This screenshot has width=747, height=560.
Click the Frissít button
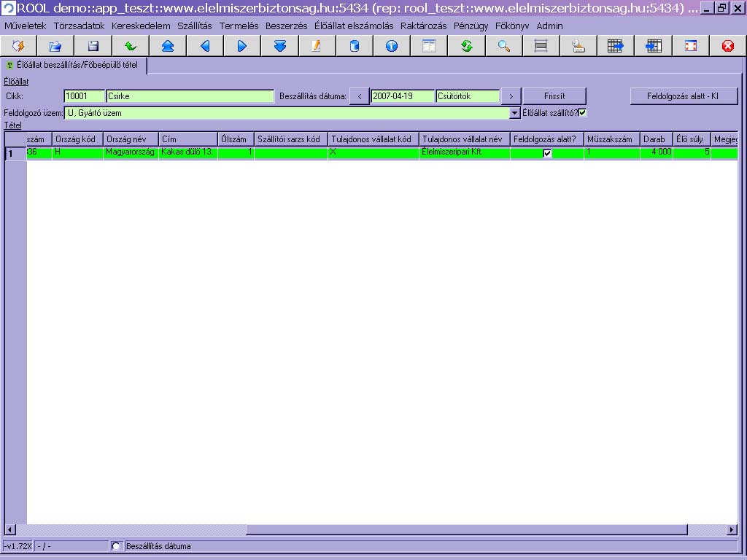[x=554, y=96]
